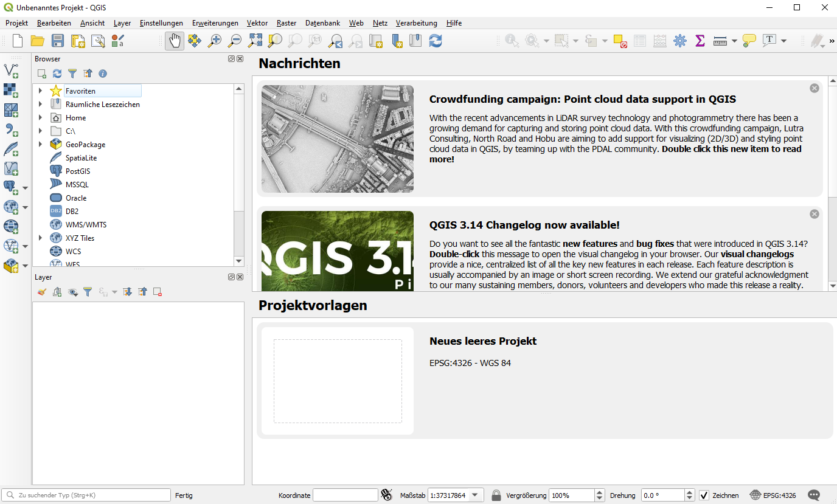
Task: Open the Bearbeiten menu
Action: (54, 23)
